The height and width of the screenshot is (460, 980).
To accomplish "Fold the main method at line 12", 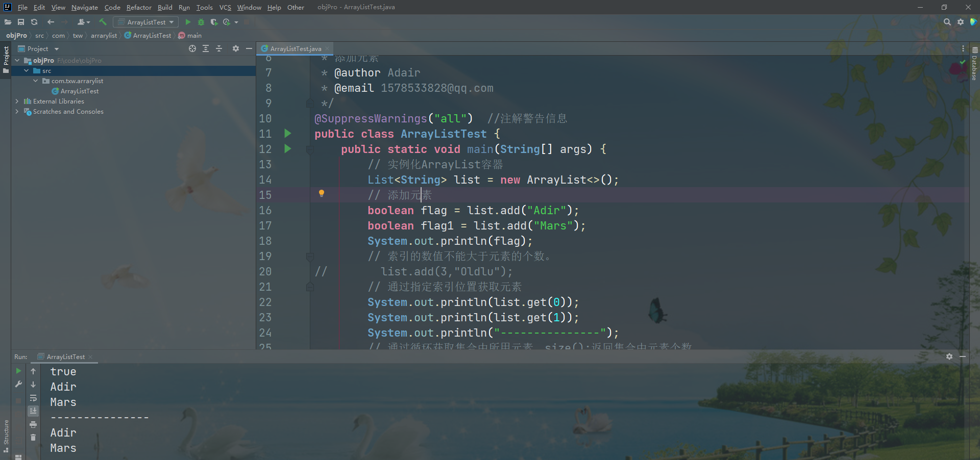I will (310, 149).
